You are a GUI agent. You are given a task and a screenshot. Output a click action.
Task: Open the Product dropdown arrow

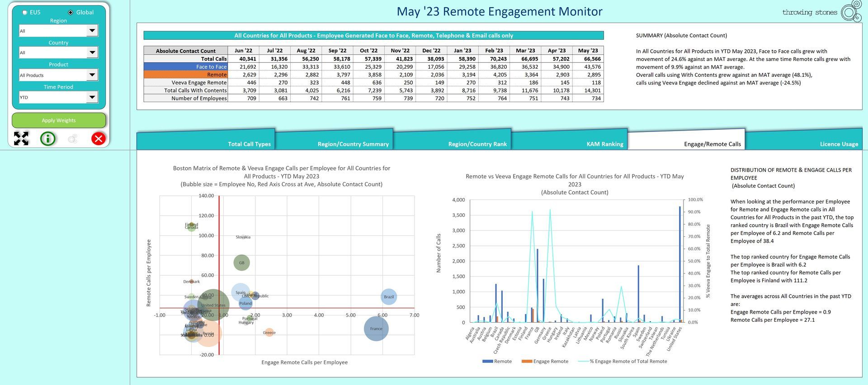coord(92,75)
